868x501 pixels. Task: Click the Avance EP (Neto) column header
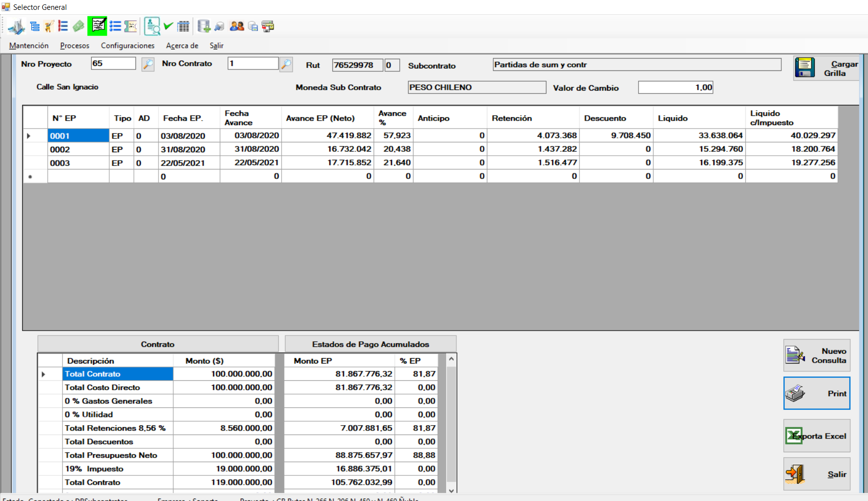click(x=327, y=118)
